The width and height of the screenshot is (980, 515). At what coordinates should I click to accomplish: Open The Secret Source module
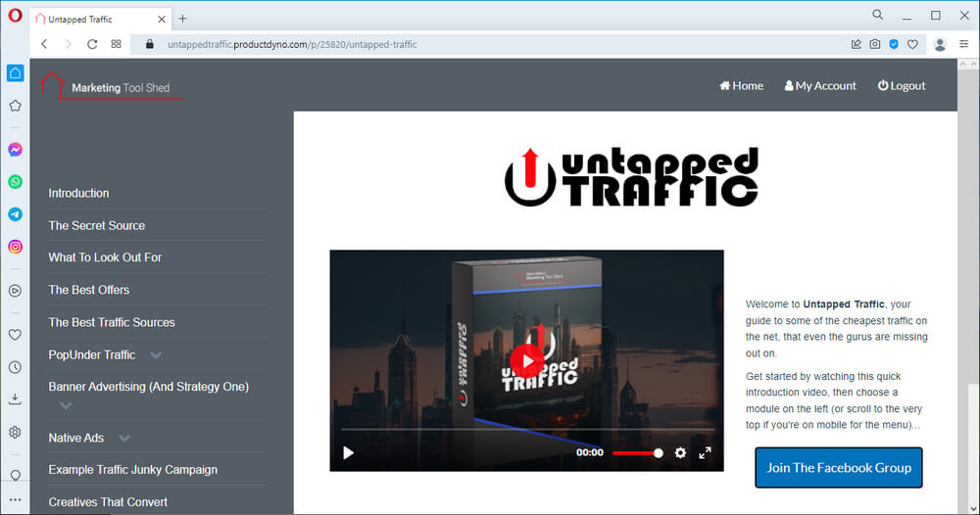click(x=97, y=225)
